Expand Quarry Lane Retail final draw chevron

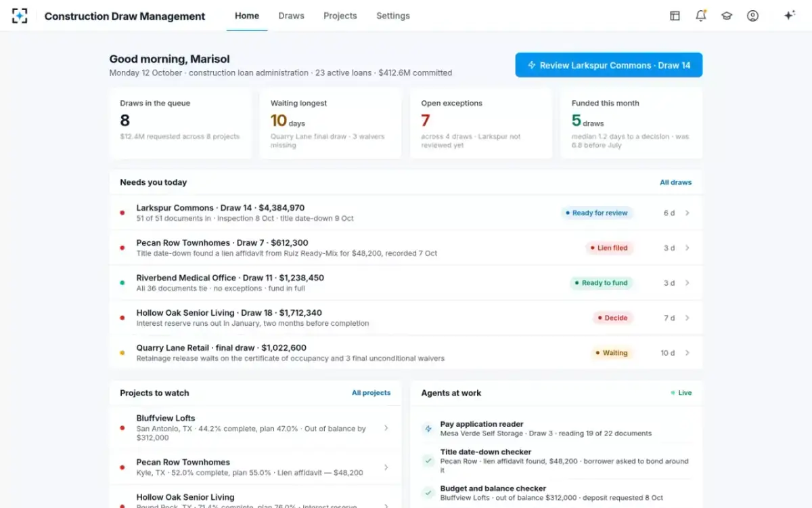pyautogui.click(x=687, y=353)
